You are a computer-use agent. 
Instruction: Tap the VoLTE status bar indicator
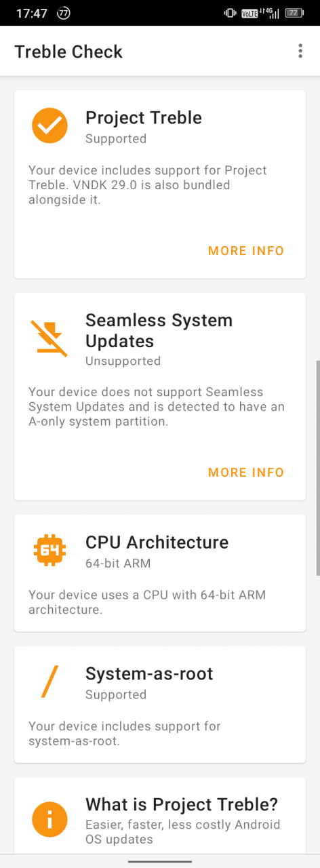coord(249,13)
